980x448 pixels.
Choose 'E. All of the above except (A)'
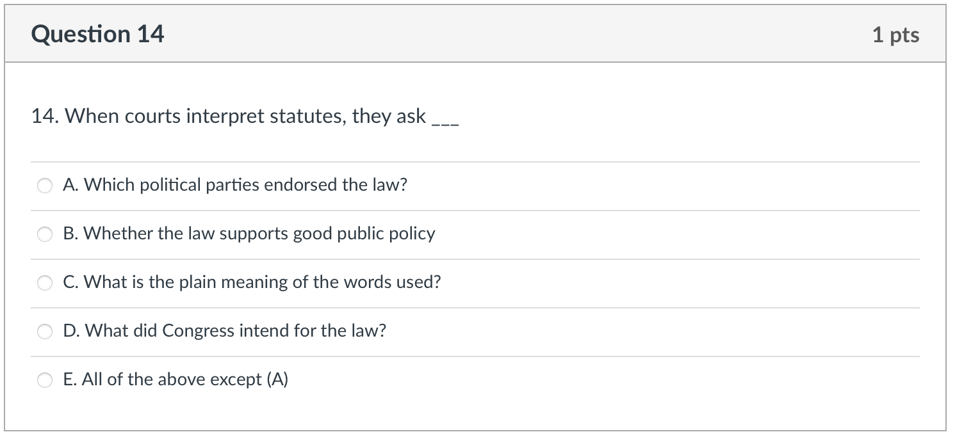point(176,379)
